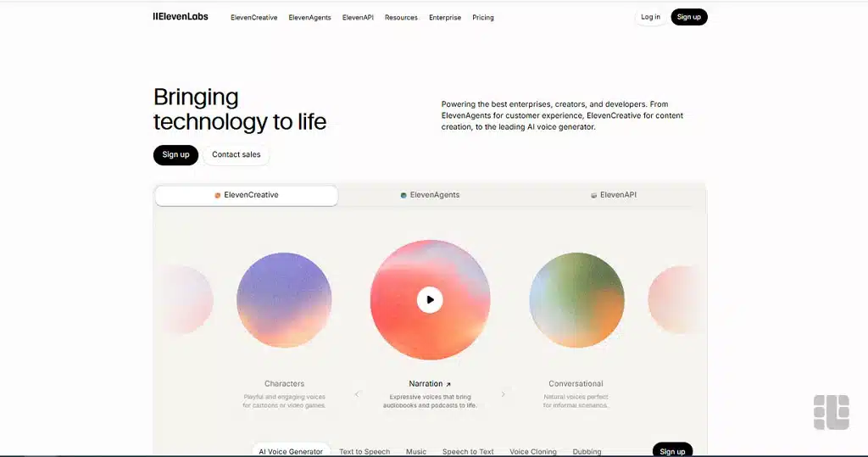This screenshot has height=457, width=868.
Task: Click the 'Powering the best enterprises' paragraph
Action: point(562,115)
